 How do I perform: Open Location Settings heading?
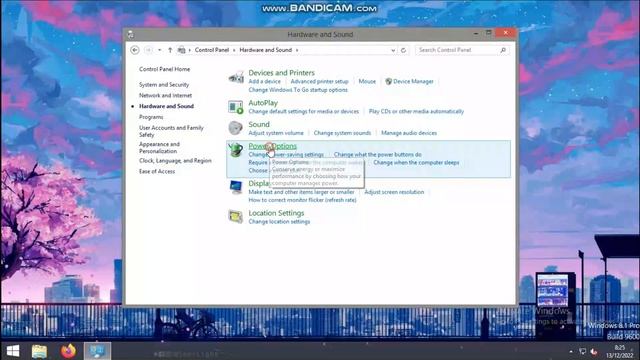[x=276, y=213]
